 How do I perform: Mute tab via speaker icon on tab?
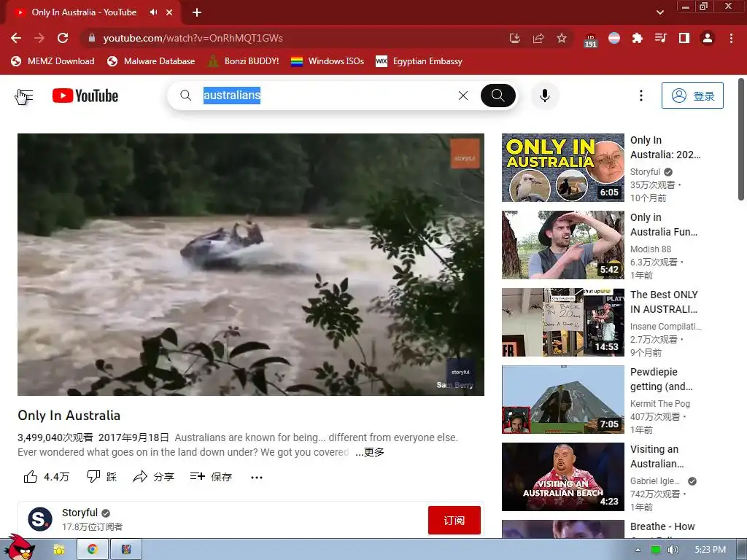coord(153,12)
